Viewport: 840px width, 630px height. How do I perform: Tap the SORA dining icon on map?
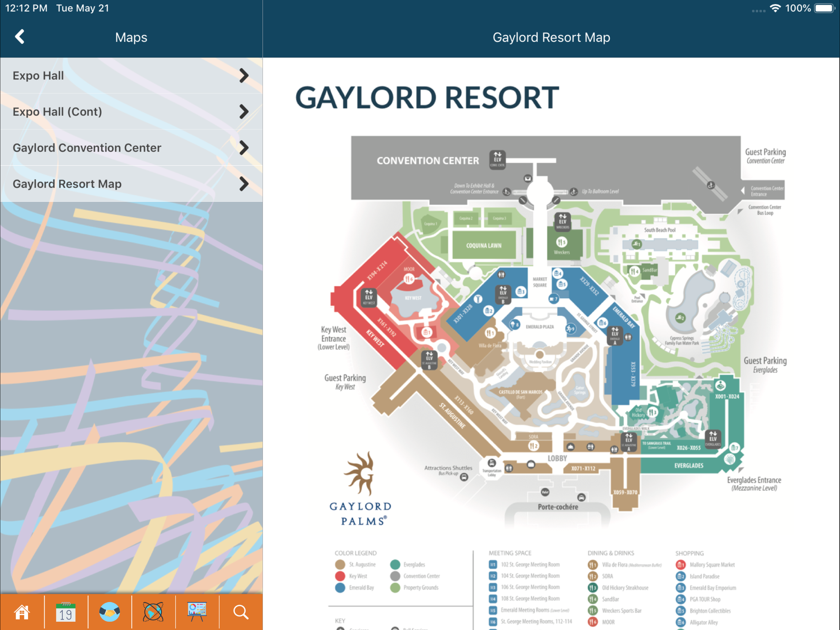click(x=533, y=446)
